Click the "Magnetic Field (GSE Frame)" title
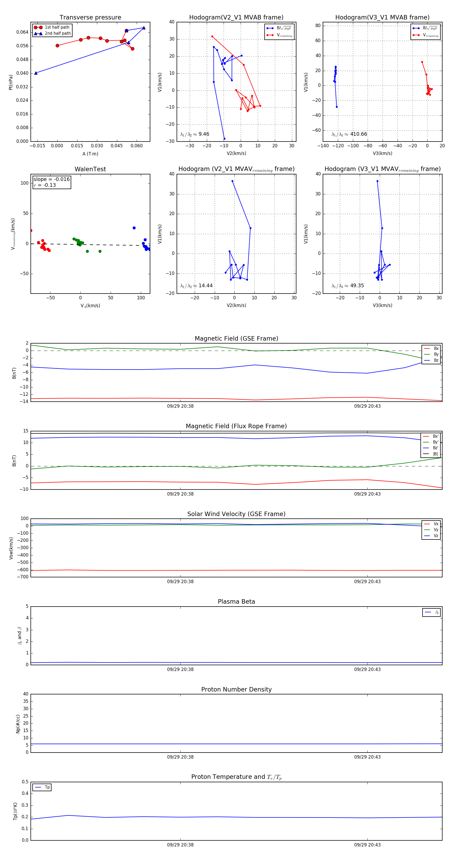This screenshot has height=868, width=473. pyautogui.click(x=236, y=339)
